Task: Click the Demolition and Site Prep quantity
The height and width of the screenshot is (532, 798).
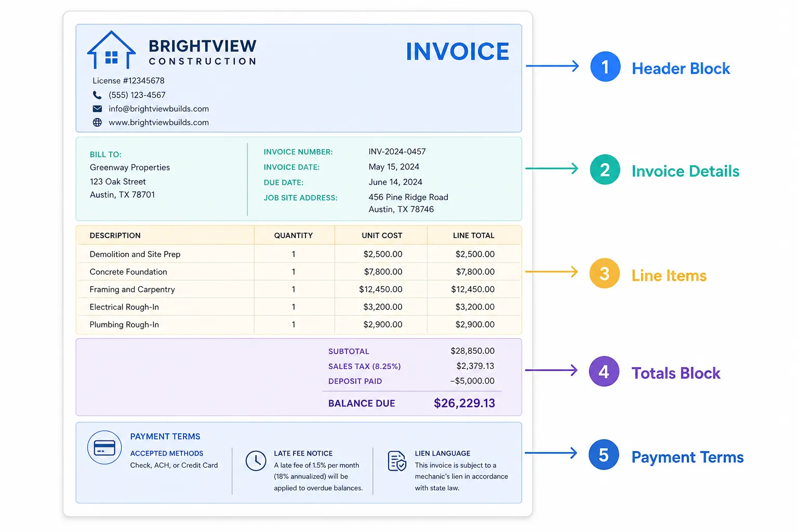Action: click(294, 254)
